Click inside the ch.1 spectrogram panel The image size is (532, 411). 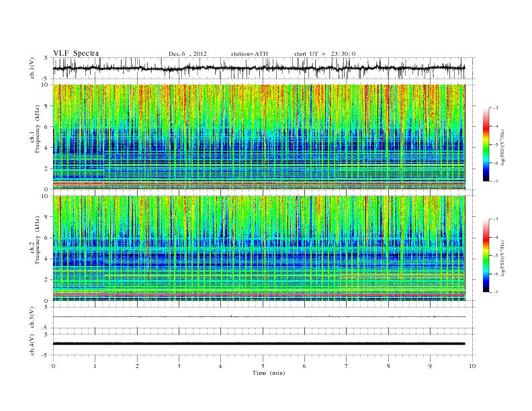point(259,137)
